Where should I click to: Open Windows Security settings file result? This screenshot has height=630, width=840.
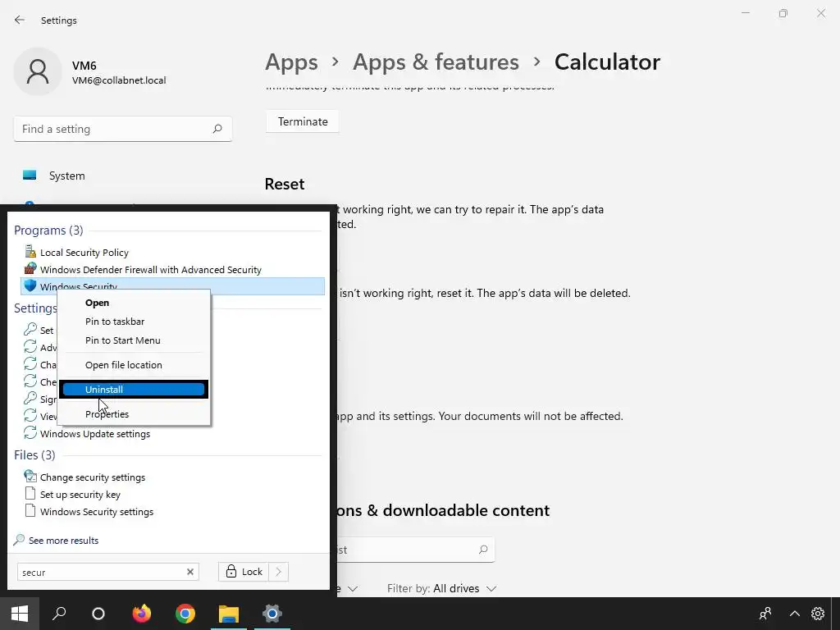tap(97, 512)
